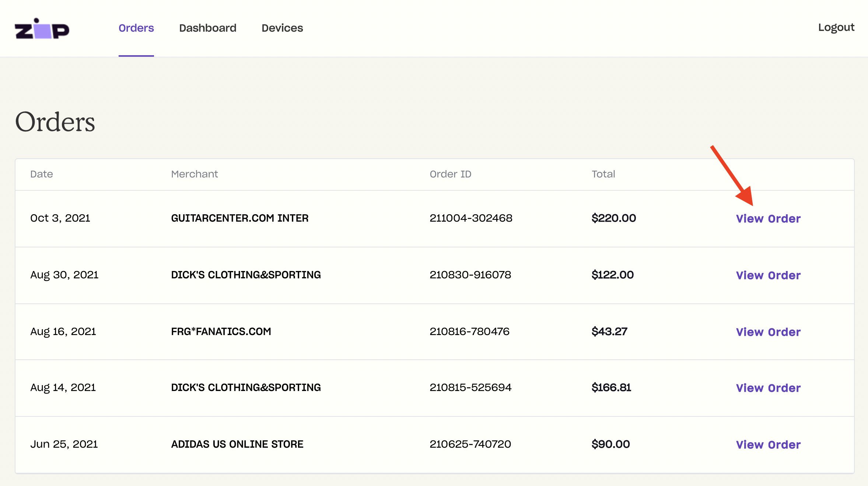This screenshot has width=868, height=486.
Task: View order 210830-916078 from Dick's
Action: click(x=768, y=275)
